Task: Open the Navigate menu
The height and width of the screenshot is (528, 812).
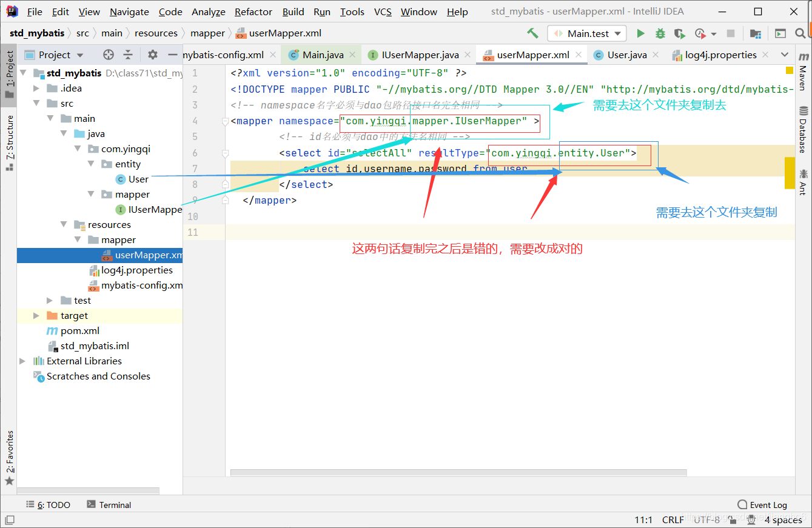Action: click(x=129, y=12)
